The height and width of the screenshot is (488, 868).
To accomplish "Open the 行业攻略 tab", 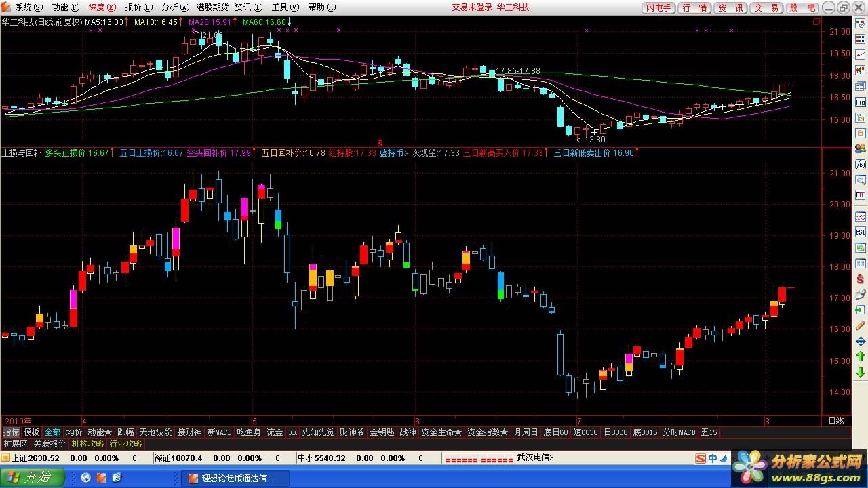I will tap(125, 444).
